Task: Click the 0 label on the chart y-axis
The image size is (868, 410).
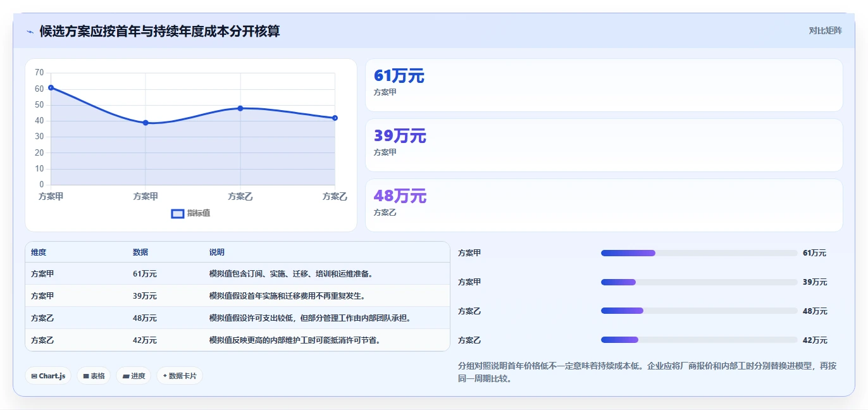Action: point(42,185)
